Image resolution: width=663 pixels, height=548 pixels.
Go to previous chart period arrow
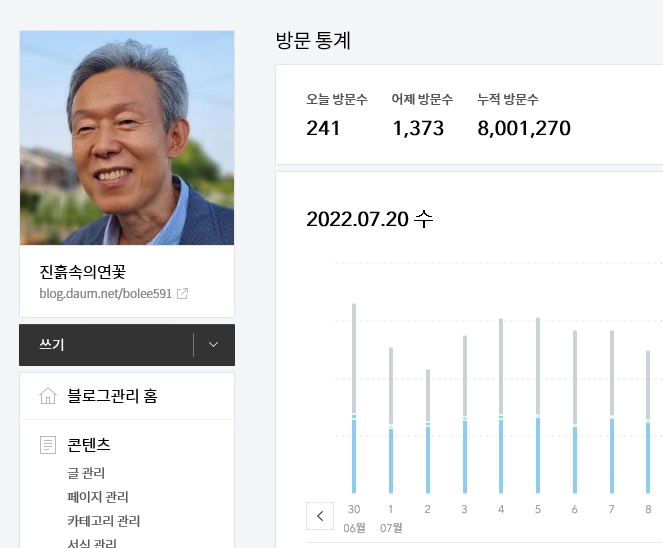pos(320,516)
